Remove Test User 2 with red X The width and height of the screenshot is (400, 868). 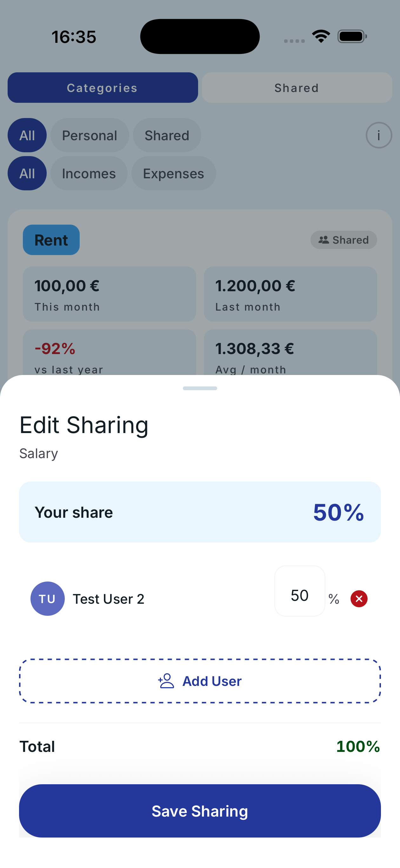pos(359,599)
